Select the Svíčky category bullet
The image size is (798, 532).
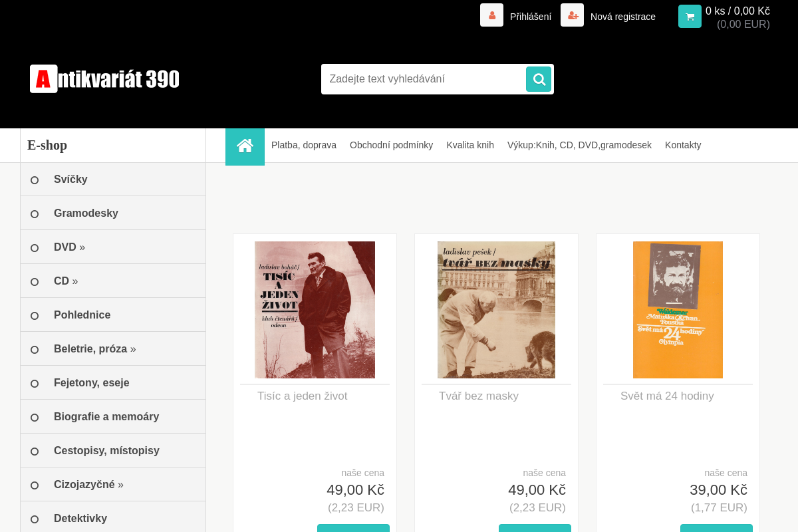click(35, 180)
